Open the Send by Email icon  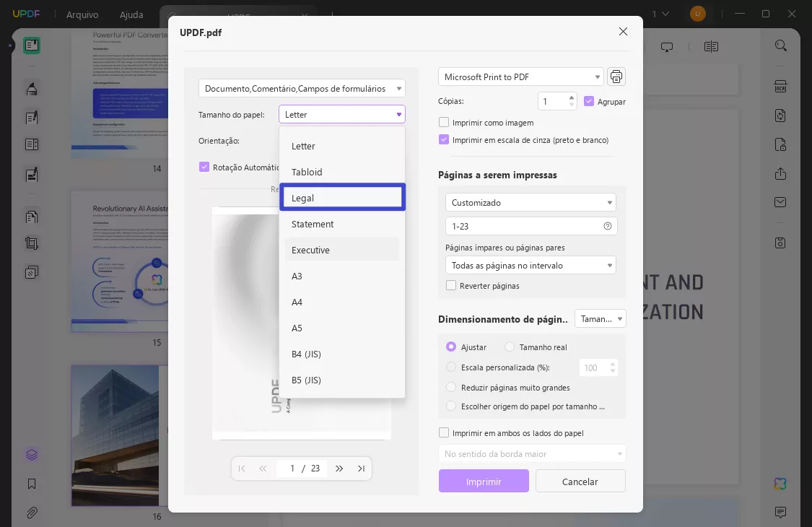tap(780, 202)
